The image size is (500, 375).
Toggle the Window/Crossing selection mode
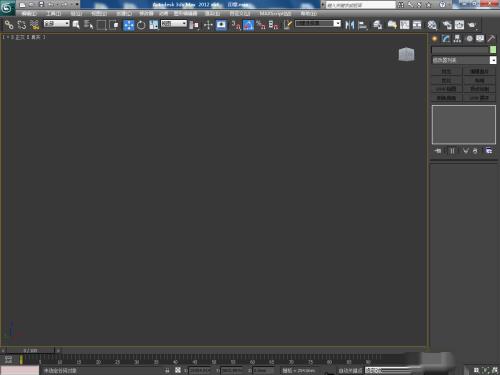(x=114, y=25)
